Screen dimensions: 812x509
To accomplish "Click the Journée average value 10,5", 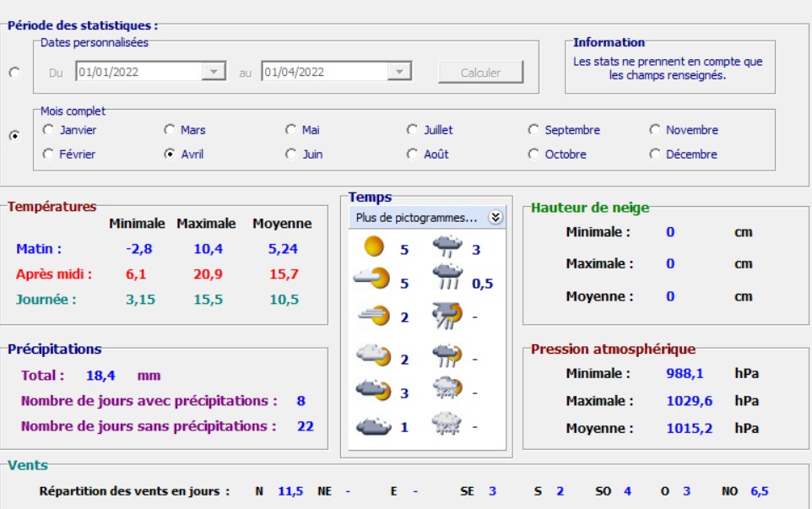I will click(284, 300).
